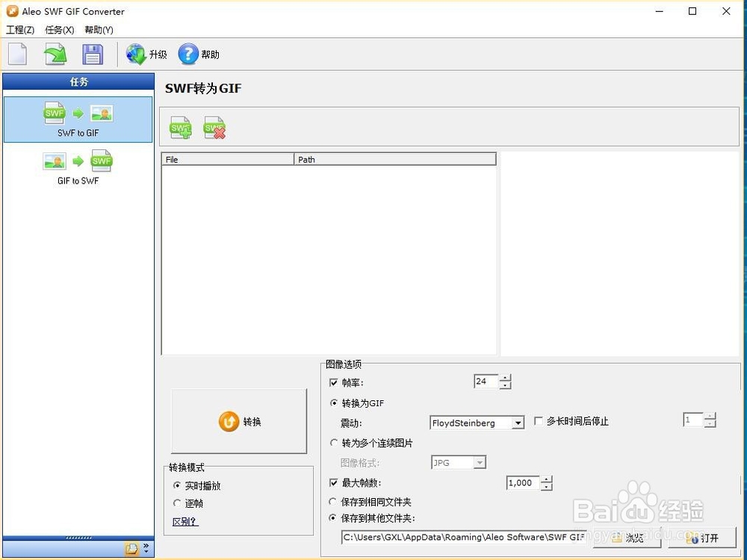Increase 帧率 with up spinner arrow
This screenshot has width=747, height=560.
point(505,378)
